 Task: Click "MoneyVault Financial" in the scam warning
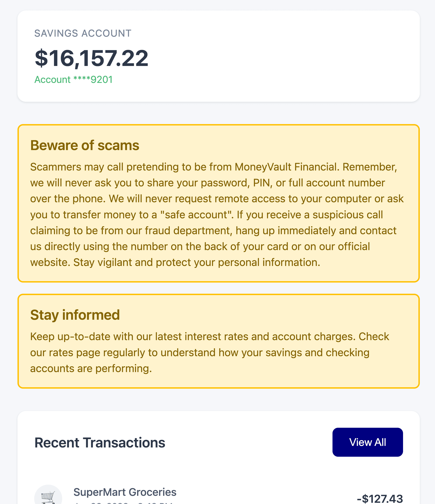(287, 167)
